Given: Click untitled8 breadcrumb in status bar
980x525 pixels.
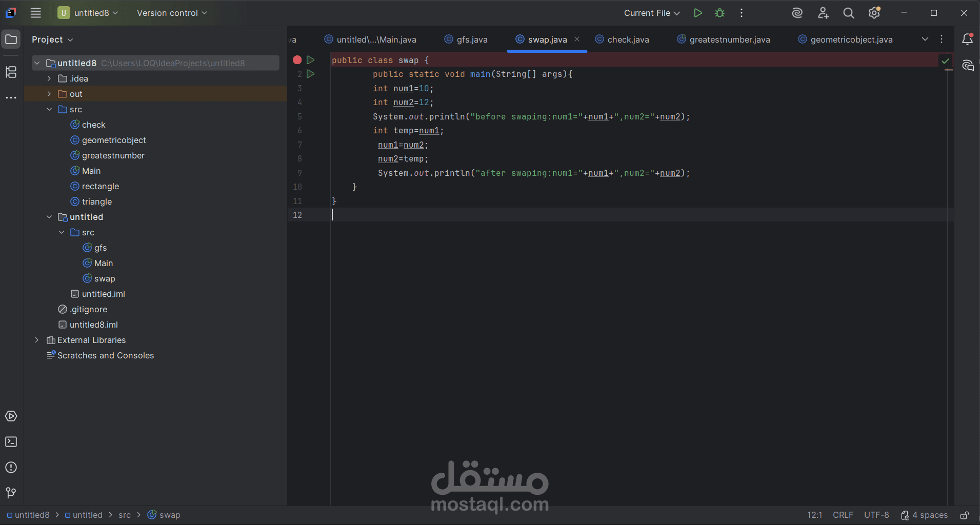Looking at the screenshot, I should point(28,515).
